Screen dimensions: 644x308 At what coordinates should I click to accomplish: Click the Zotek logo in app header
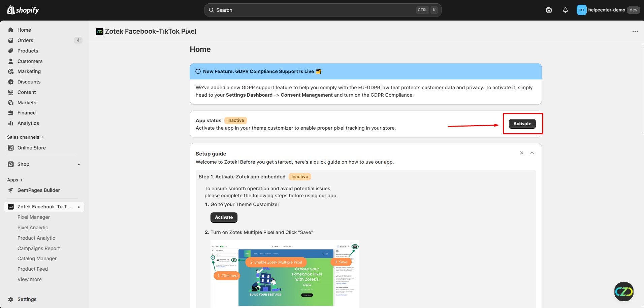(x=100, y=32)
